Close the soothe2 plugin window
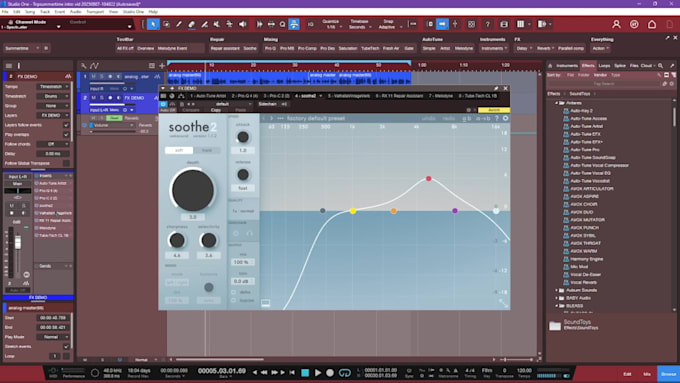Image resolution: width=680 pixels, height=383 pixels. click(x=506, y=88)
